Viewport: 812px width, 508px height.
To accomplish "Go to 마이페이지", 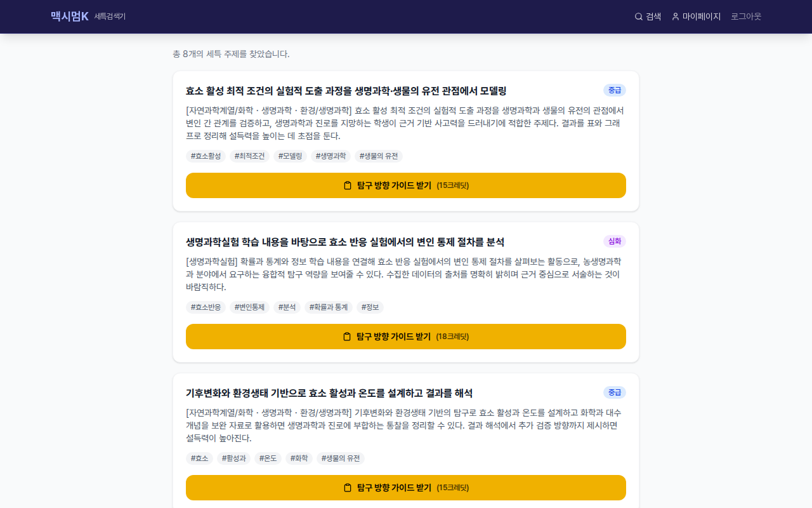I will 696,17.
